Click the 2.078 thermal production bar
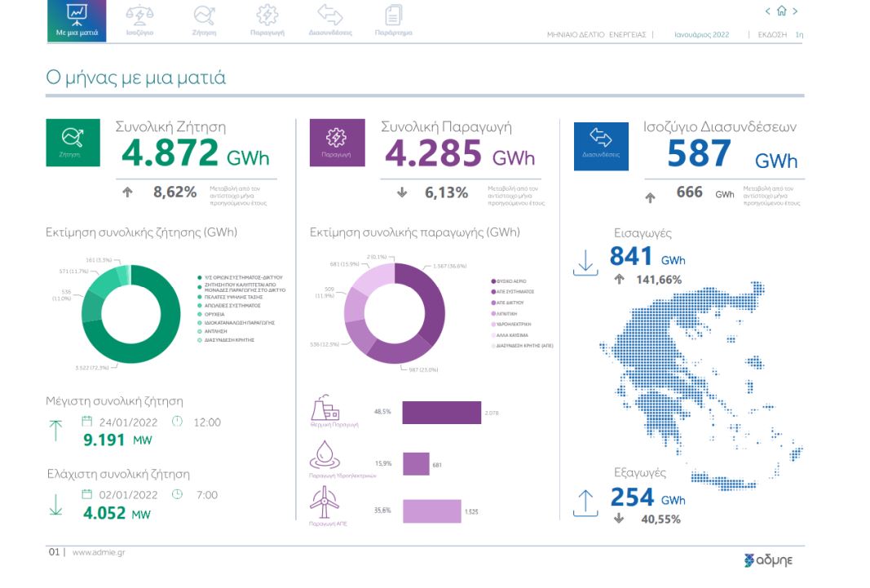The height and width of the screenshot is (588, 870). tap(441, 413)
